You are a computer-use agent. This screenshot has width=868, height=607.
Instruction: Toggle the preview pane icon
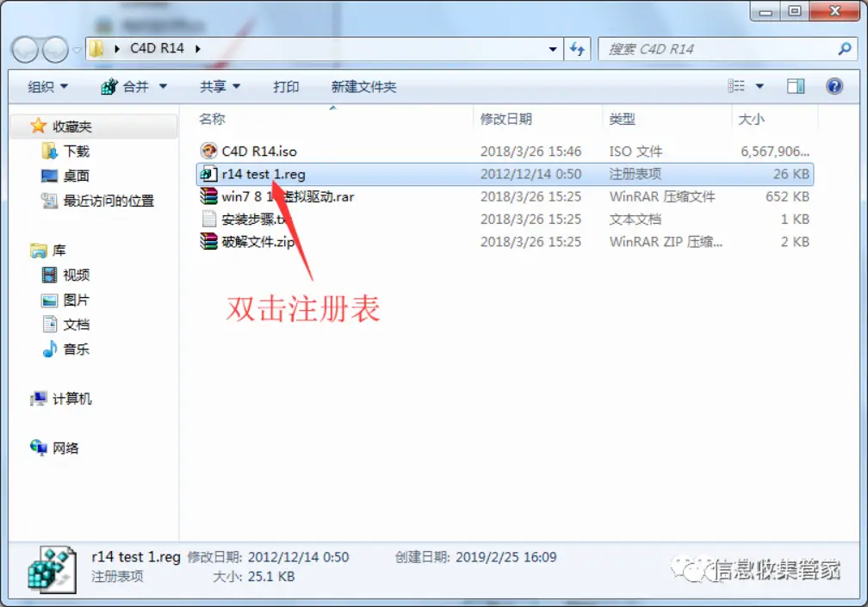coord(796,86)
